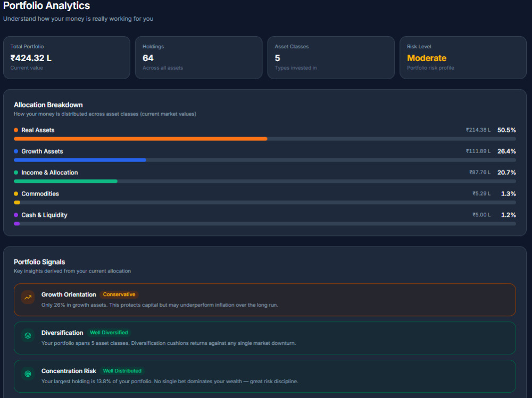Click the Growth Assets blue progress bar
532x398 pixels.
pos(80,160)
